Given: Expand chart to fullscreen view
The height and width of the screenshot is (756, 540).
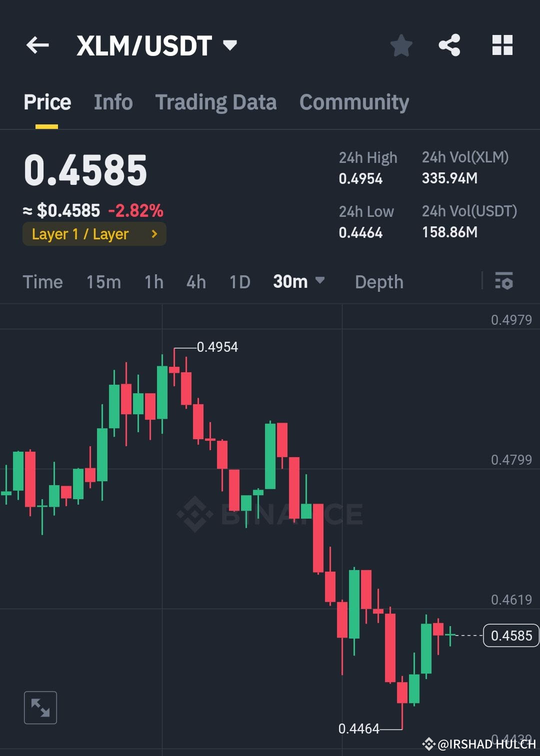Looking at the screenshot, I should [x=40, y=707].
